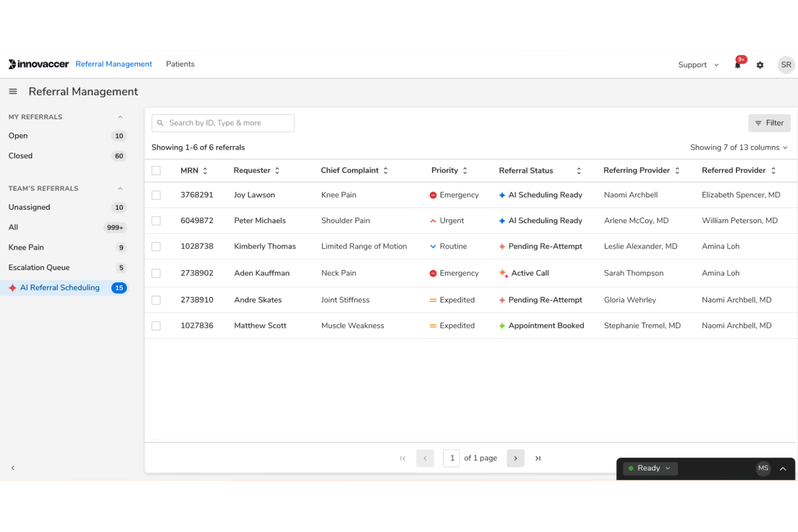Check the row for Andre Skates

point(156,300)
